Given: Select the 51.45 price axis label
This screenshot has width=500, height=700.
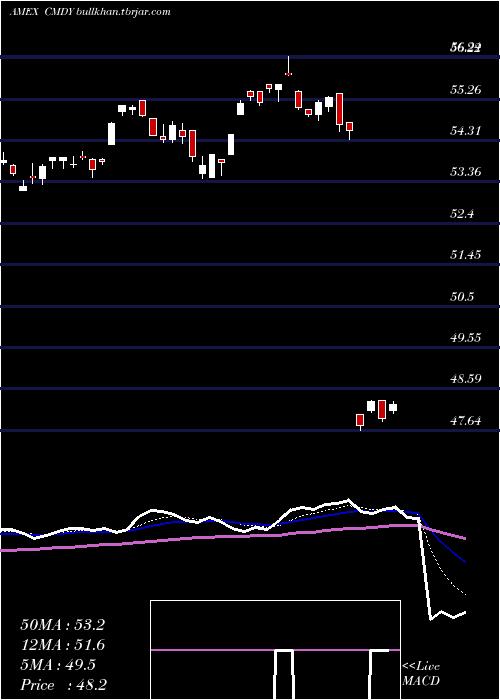Looking at the screenshot, I should pos(465,255).
